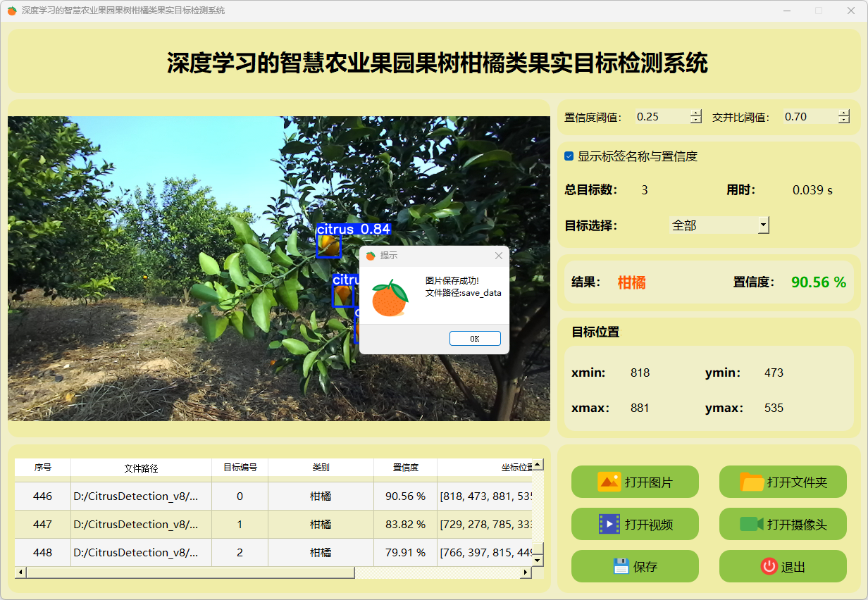Click the floppy disk save icon
This screenshot has height=600, width=868.
[621, 566]
